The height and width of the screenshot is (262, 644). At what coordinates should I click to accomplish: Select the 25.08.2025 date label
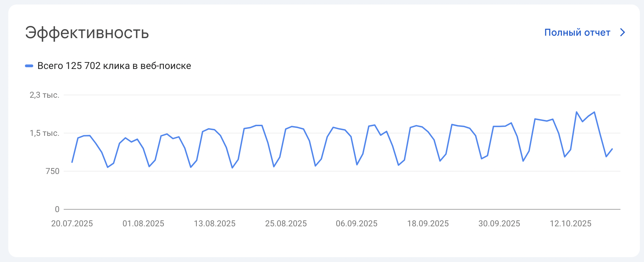pyautogui.click(x=286, y=224)
